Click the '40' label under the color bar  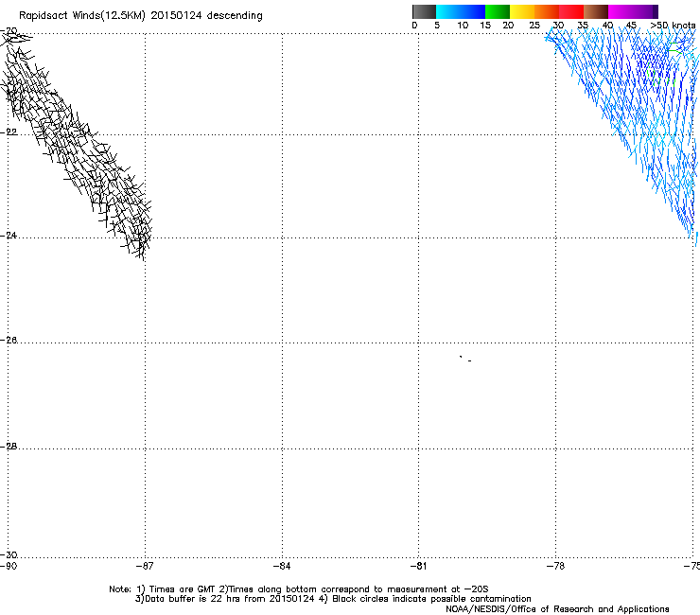pos(607,26)
